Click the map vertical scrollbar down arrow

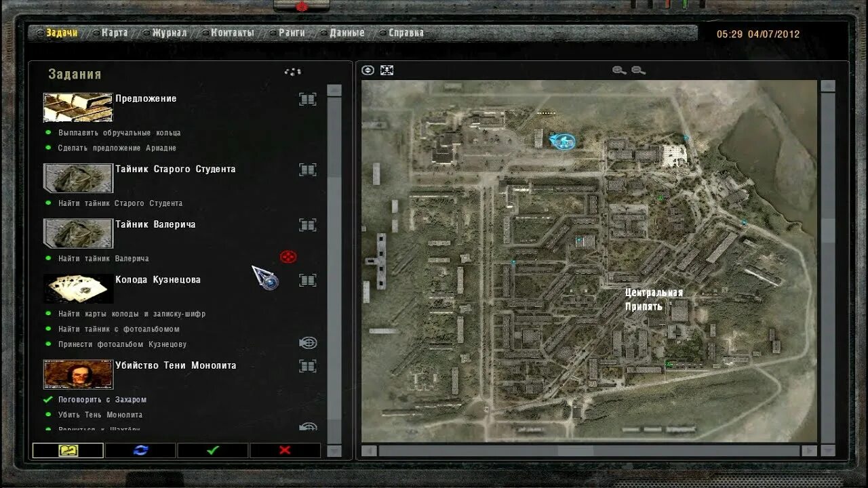point(828,450)
